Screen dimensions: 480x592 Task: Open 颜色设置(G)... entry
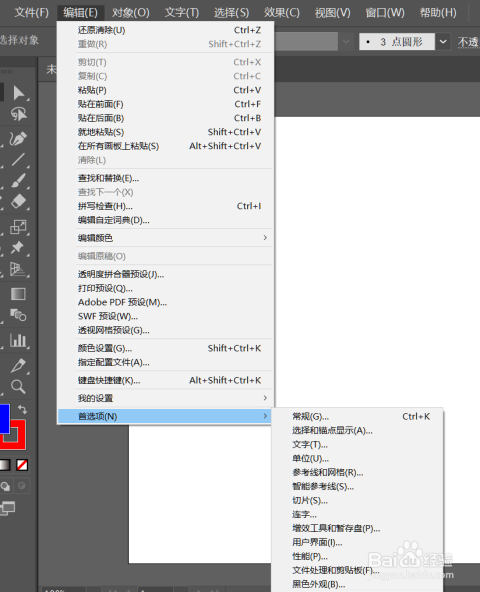165,348
